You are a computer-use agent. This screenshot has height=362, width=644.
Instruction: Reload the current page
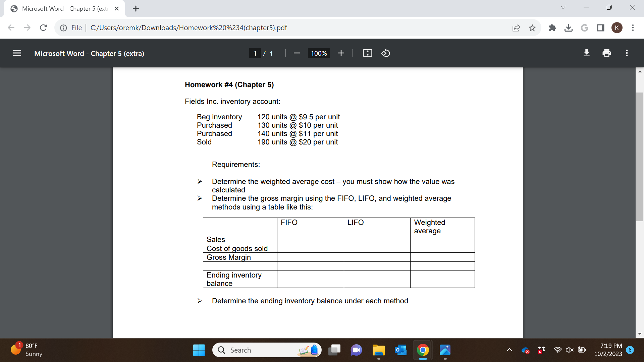click(x=43, y=27)
